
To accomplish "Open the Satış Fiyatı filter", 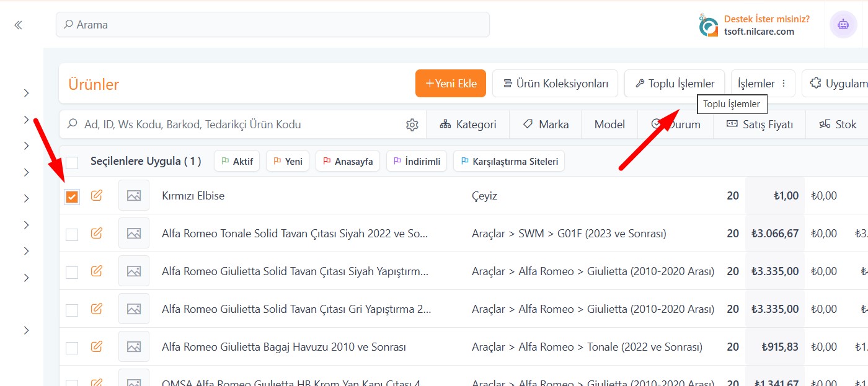I will [x=759, y=125].
